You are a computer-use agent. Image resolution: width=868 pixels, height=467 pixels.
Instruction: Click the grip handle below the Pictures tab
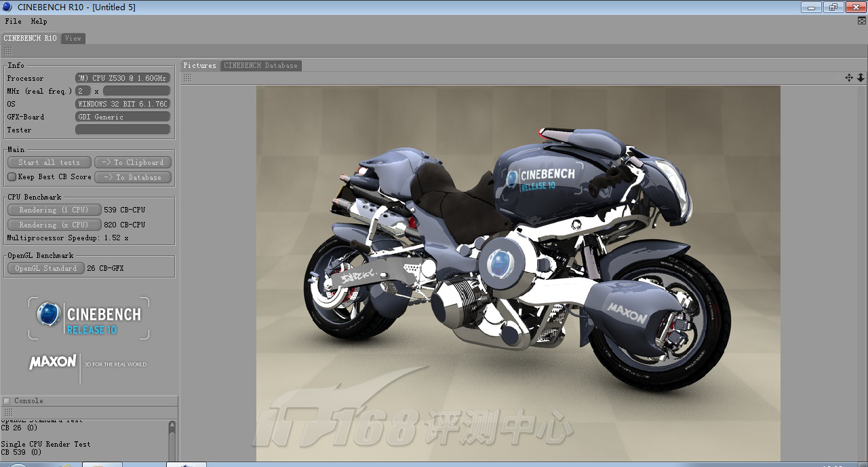point(187,78)
